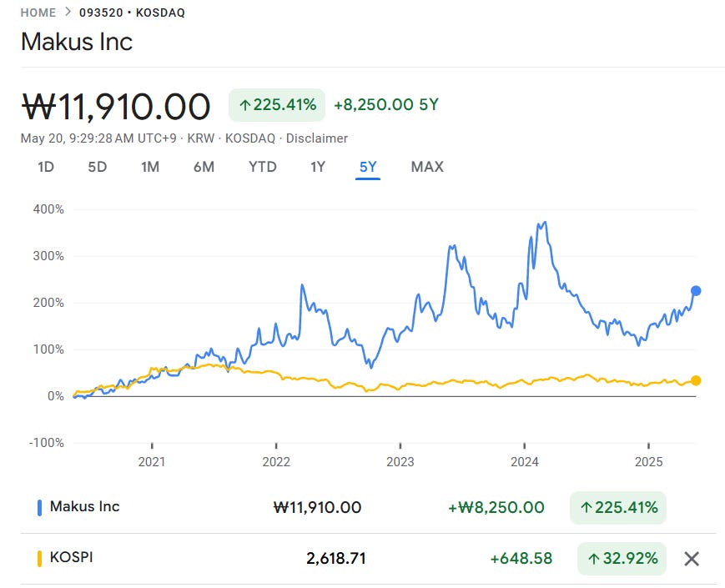View the MAX range chart
This screenshot has height=588, width=725.
(x=427, y=167)
